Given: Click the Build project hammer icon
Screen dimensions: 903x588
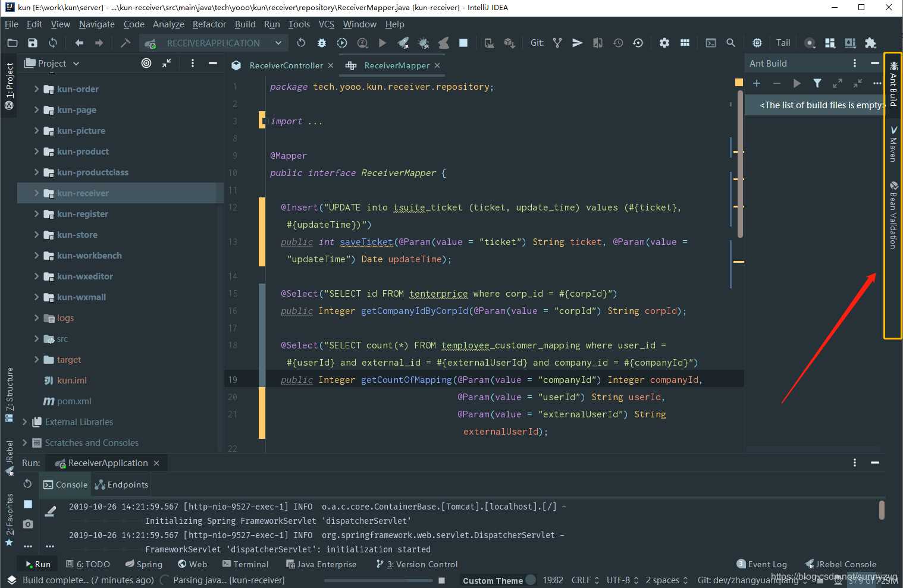Looking at the screenshot, I should 125,43.
